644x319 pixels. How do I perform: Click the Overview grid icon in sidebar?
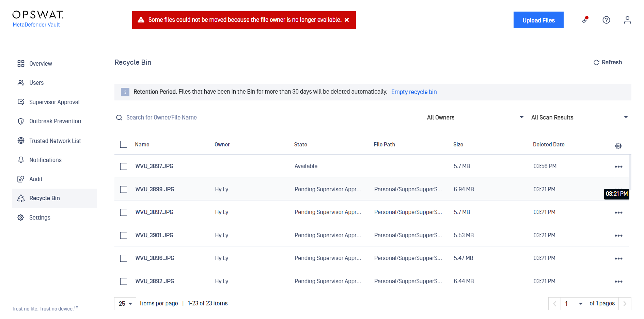click(21, 64)
